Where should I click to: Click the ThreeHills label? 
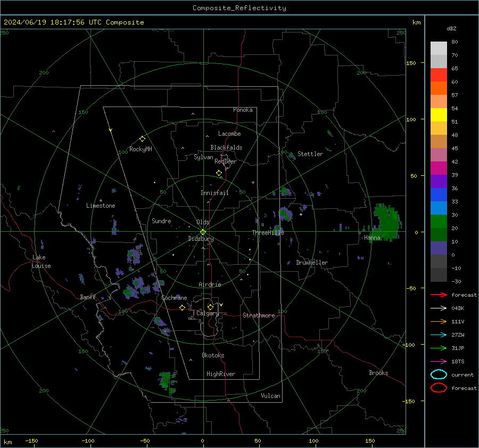coord(268,233)
